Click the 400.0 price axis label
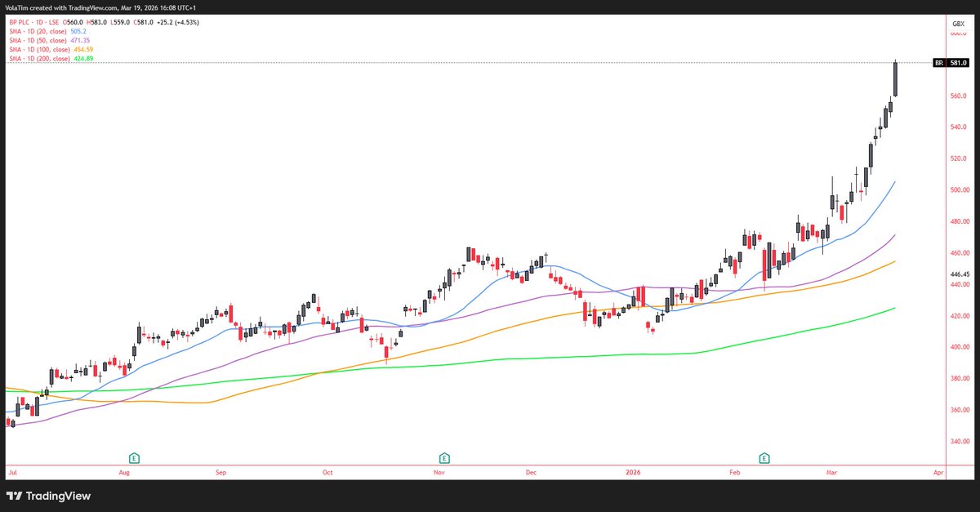980x512 pixels. (960, 347)
